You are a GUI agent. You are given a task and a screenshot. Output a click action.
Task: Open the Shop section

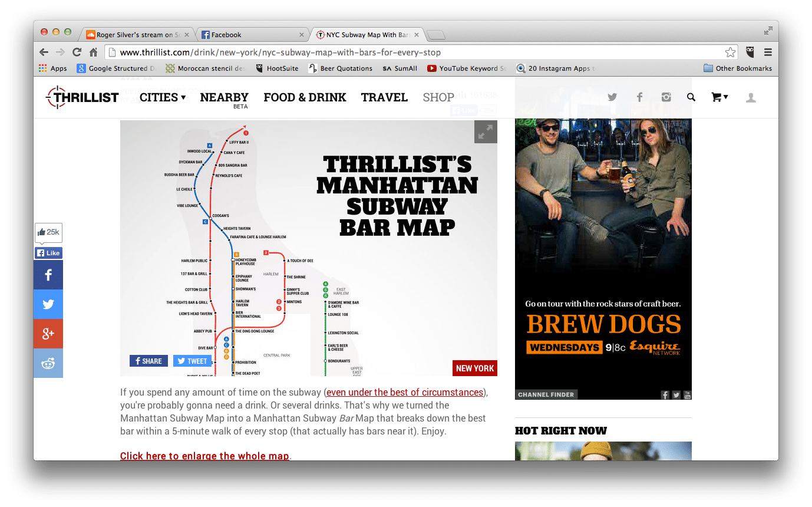[x=438, y=97]
